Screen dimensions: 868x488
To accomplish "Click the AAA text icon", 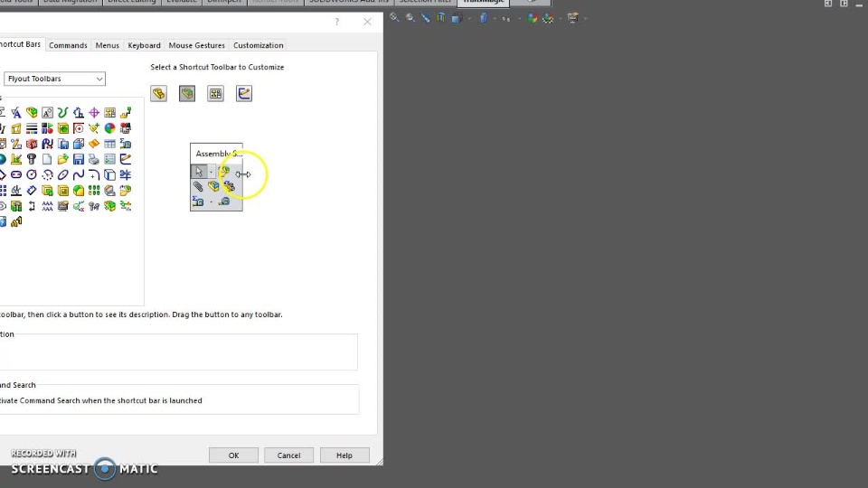I will click(x=47, y=206).
